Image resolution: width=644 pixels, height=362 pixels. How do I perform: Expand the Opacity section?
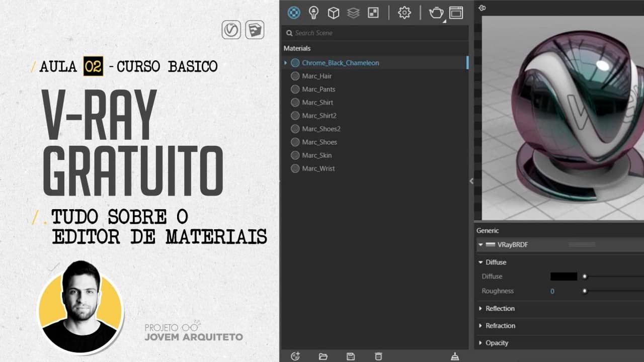pos(481,343)
